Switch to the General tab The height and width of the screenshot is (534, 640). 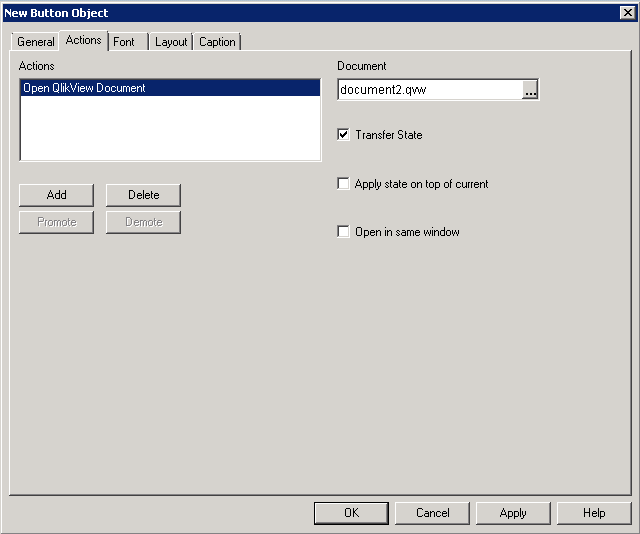tap(36, 42)
